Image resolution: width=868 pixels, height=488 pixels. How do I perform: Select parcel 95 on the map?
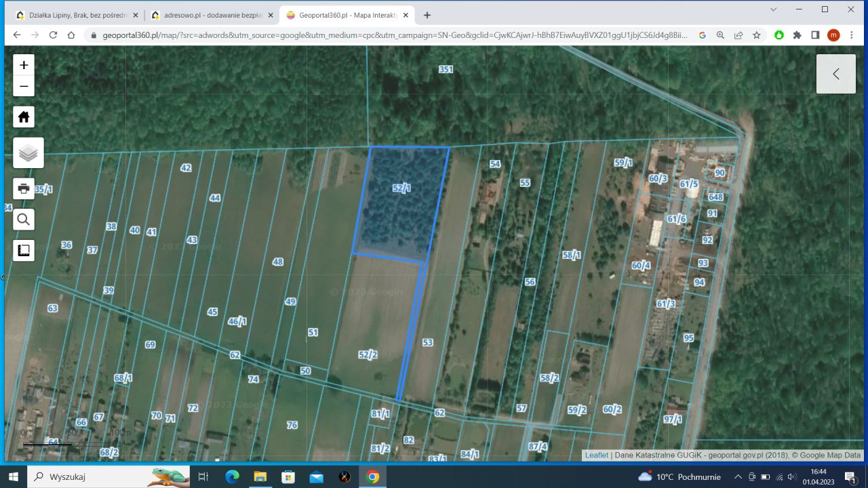coord(689,338)
